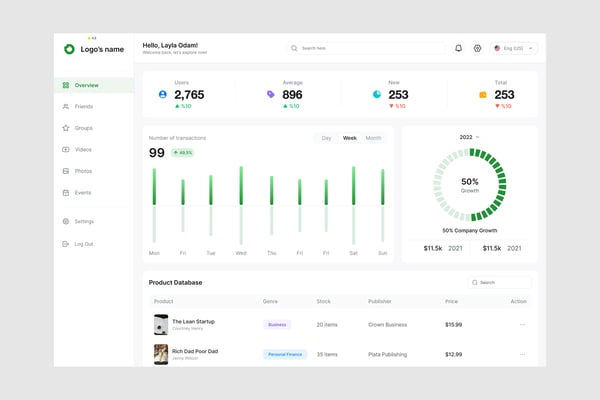The width and height of the screenshot is (600, 400).
Task: Click the Overview grid icon
Action: [x=66, y=85]
